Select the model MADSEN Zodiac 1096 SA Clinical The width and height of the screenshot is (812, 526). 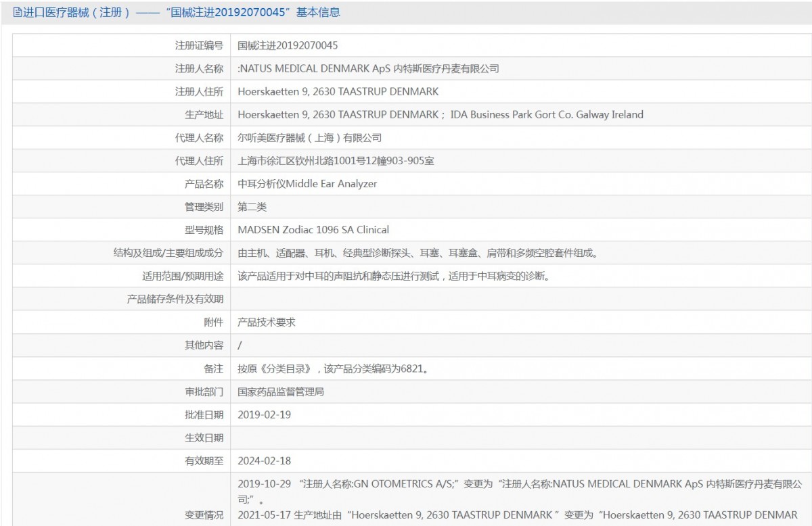pyautogui.click(x=313, y=230)
